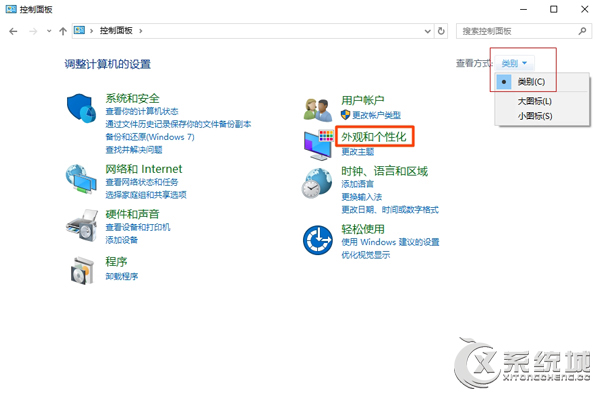Open 查看你的计算机状态 link

click(142, 111)
